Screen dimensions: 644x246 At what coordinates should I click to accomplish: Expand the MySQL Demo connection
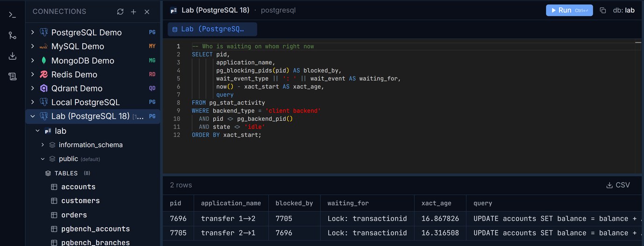(x=32, y=46)
